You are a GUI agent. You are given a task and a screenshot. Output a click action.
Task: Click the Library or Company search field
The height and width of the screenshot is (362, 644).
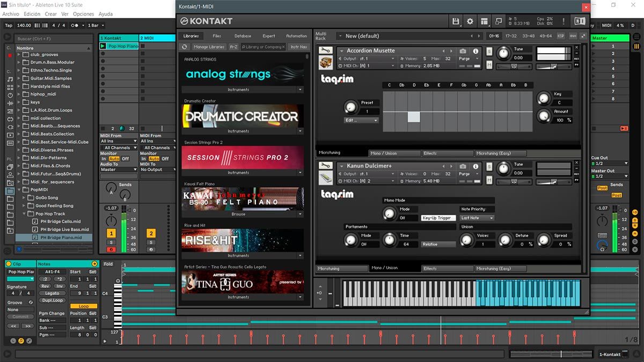coord(264,47)
